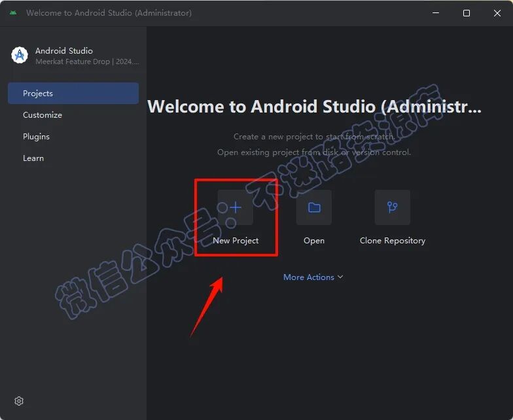This screenshot has width=513, height=420.
Task: Click the New Project plus icon
Action: (236, 207)
